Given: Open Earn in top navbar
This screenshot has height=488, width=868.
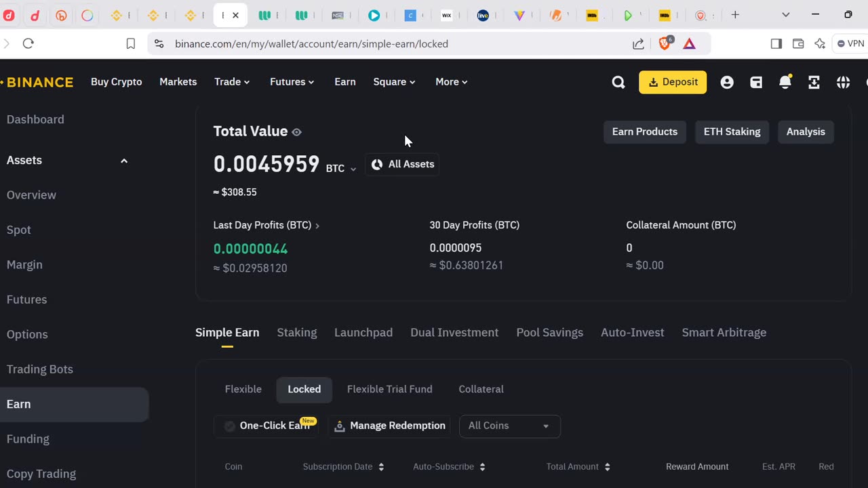Looking at the screenshot, I should pyautogui.click(x=345, y=82).
